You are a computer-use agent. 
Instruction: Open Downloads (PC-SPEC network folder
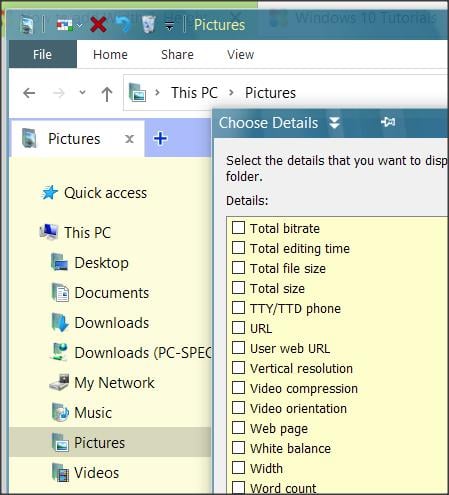pos(143,353)
